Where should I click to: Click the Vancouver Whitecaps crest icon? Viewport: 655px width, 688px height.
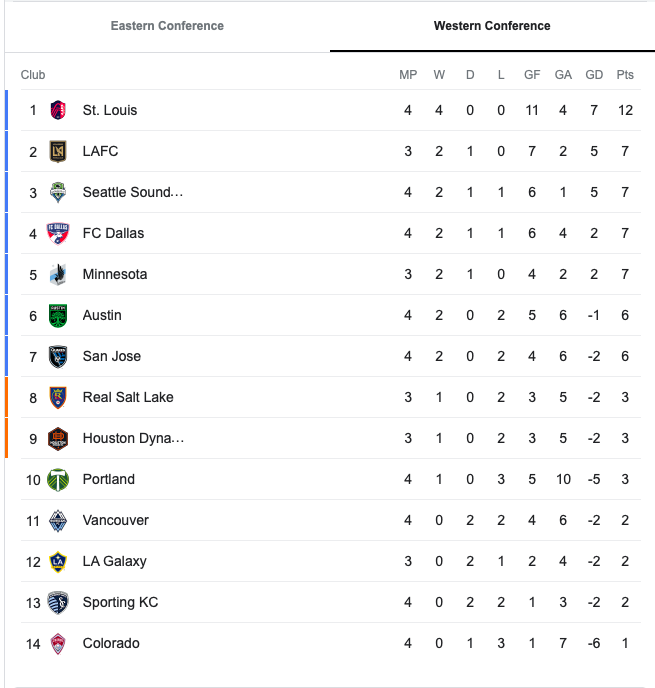pos(58,520)
